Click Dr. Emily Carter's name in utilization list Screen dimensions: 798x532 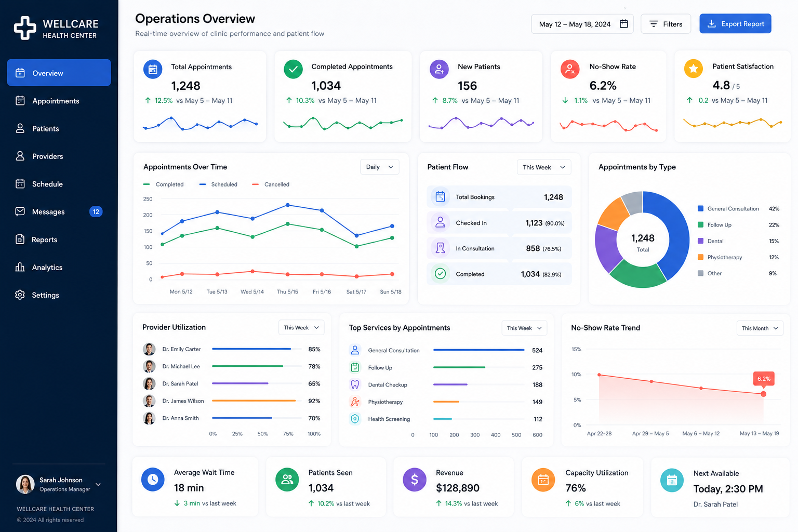[x=181, y=349]
